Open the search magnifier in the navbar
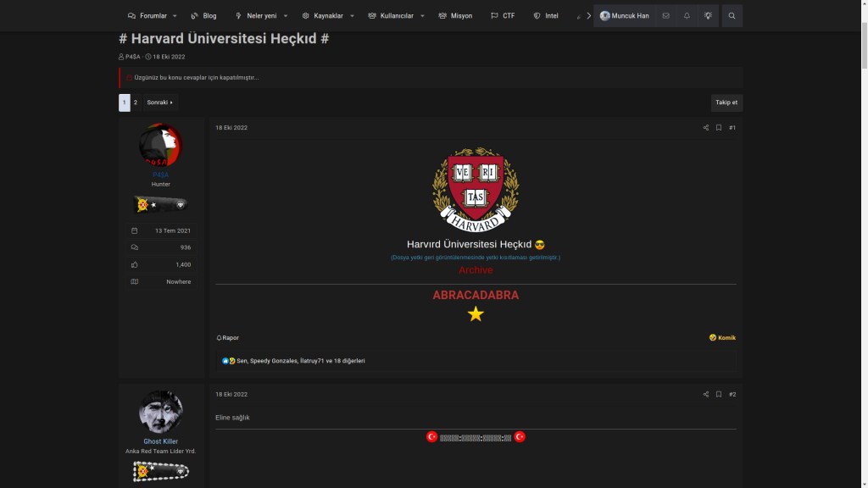The height and width of the screenshot is (488, 868). coord(732,15)
